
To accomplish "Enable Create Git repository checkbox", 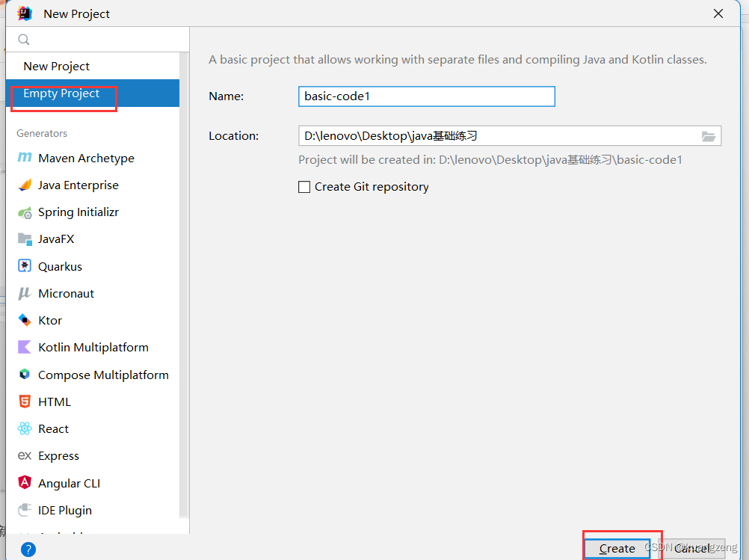I will 304,187.
